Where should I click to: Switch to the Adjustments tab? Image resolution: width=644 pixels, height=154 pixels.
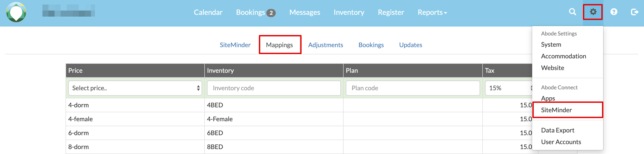326,45
